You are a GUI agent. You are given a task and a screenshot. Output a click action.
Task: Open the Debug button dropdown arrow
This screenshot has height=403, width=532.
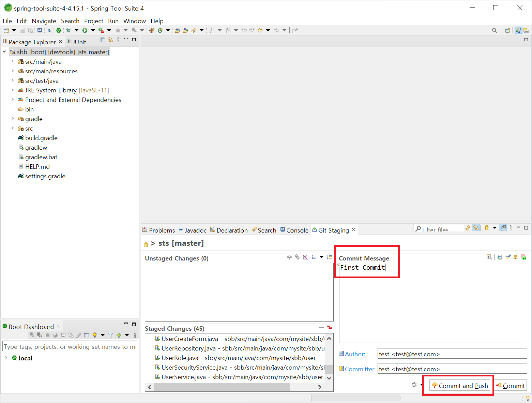click(76, 30)
